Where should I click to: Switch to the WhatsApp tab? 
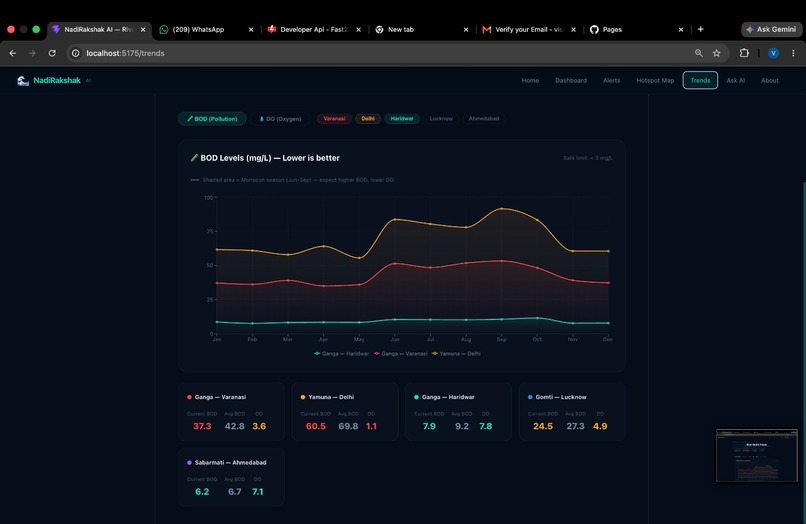pyautogui.click(x=206, y=30)
